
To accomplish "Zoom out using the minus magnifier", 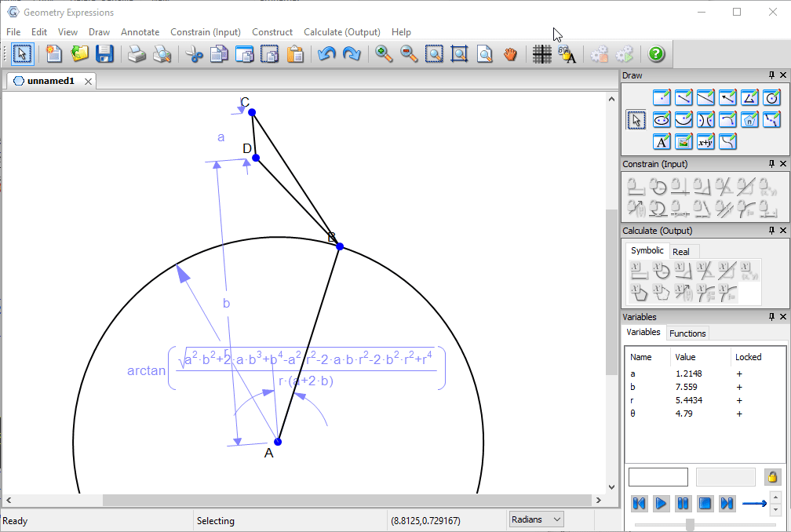I will point(409,54).
